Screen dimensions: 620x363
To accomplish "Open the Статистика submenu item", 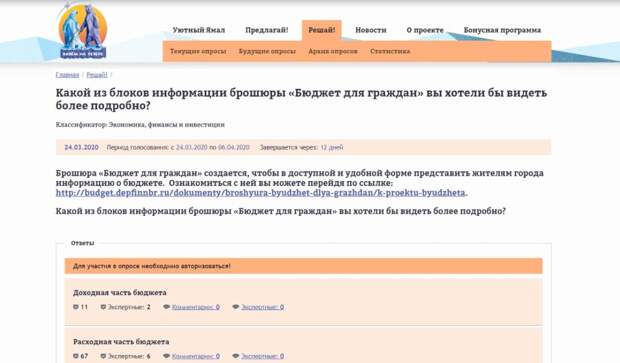I will (390, 51).
